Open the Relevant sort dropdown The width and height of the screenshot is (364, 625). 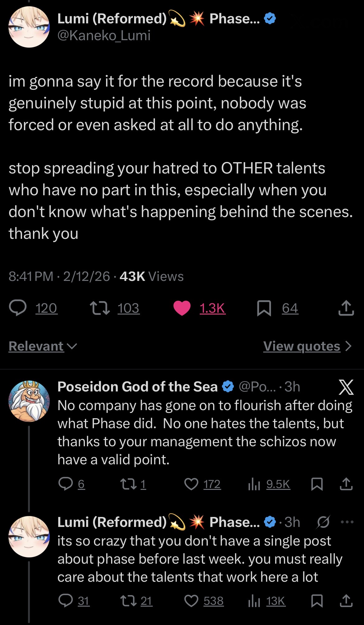click(x=43, y=346)
